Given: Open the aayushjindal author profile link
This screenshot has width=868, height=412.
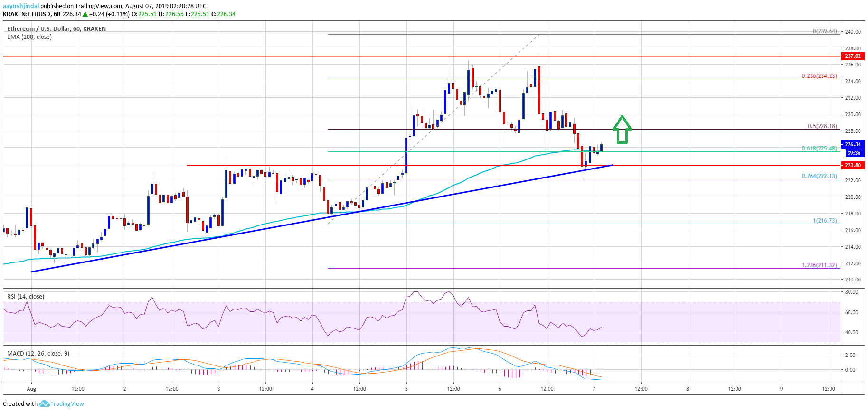Looking at the screenshot, I should pos(21,6).
